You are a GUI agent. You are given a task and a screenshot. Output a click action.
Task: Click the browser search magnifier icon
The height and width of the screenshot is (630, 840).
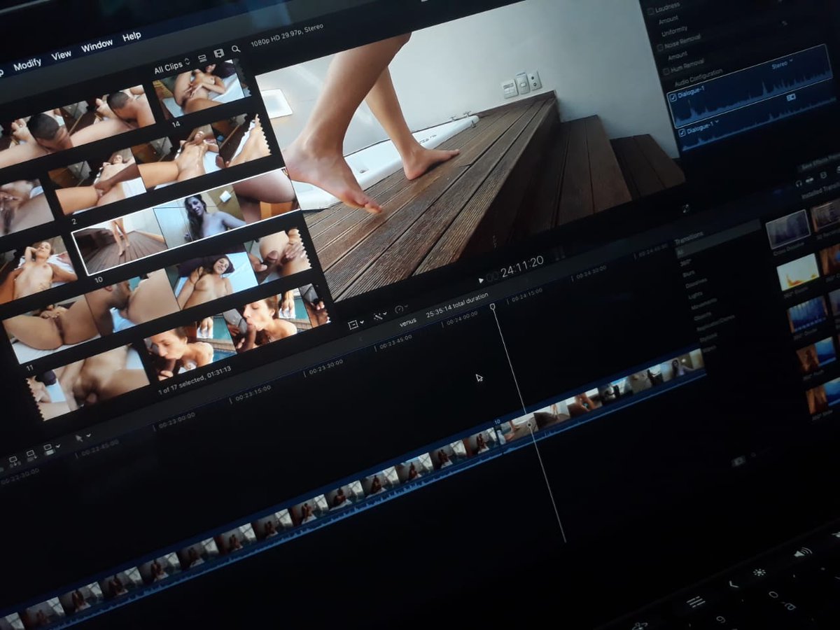pos(236,49)
